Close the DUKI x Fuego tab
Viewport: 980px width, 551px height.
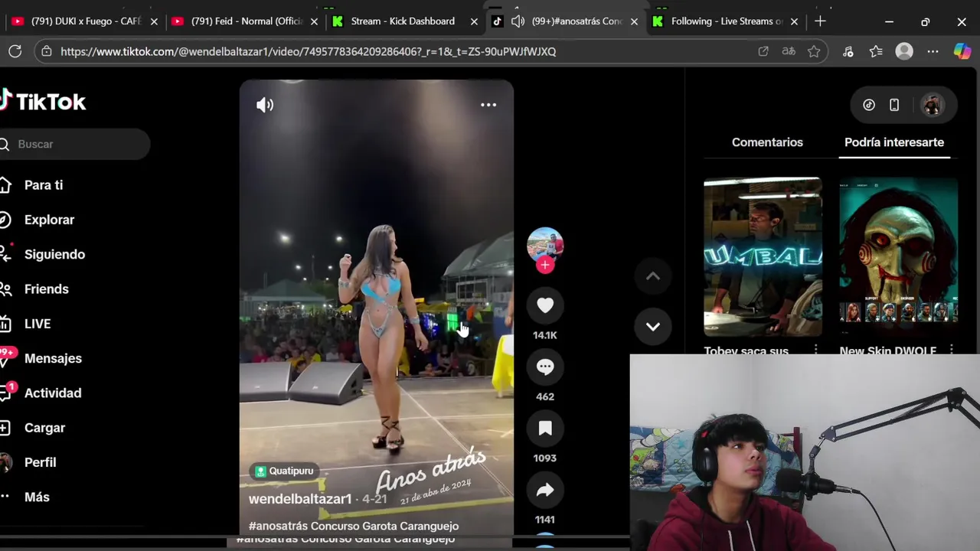click(x=154, y=21)
